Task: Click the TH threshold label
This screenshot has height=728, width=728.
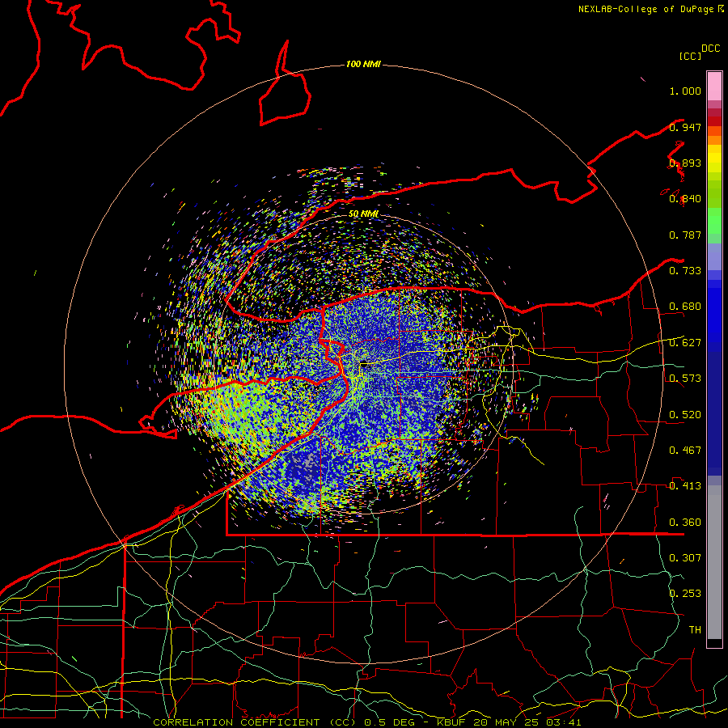Action: tap(695, 630)
